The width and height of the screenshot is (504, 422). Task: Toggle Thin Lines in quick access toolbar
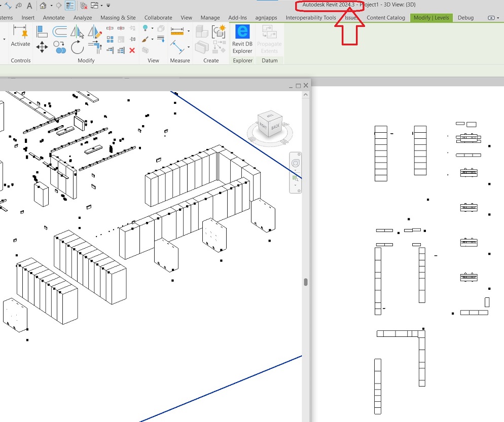click(70, 6)
